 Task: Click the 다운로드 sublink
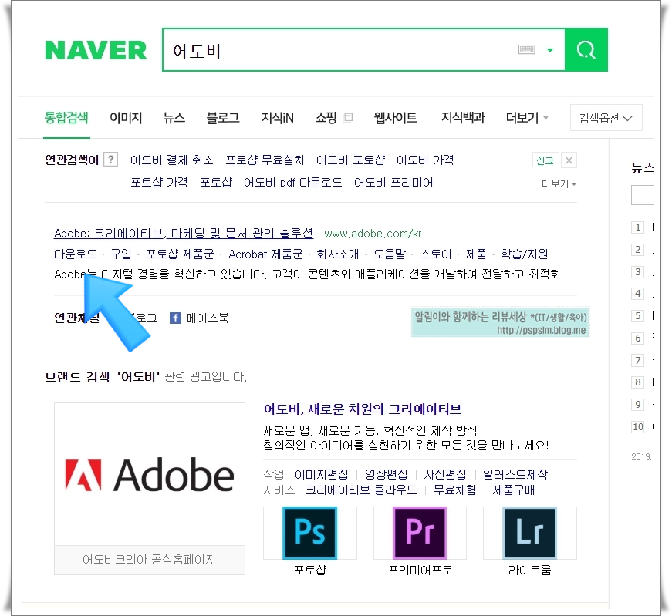[x=76, y=254]
